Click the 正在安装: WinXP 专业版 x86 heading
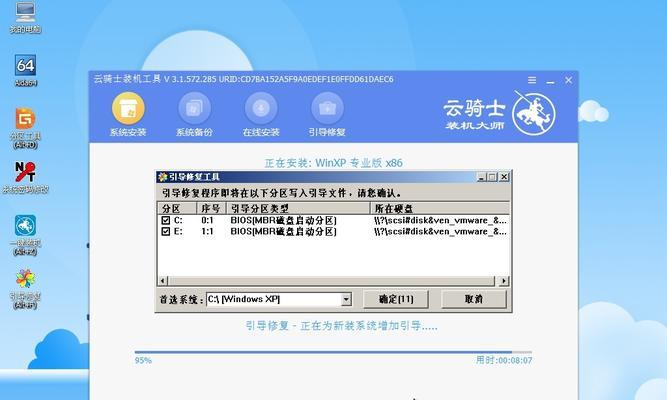Screen dimensions: 667x400 coord(334,163)
